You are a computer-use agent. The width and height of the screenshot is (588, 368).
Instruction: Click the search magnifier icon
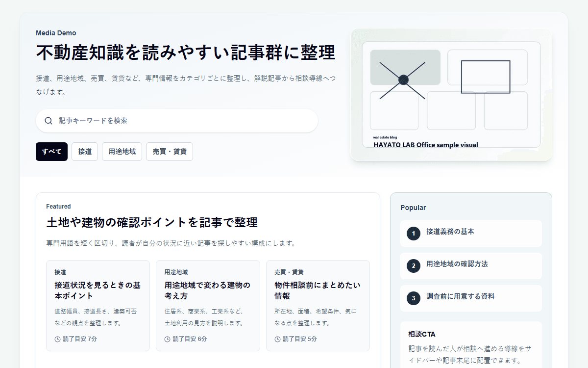click(49, 121)
